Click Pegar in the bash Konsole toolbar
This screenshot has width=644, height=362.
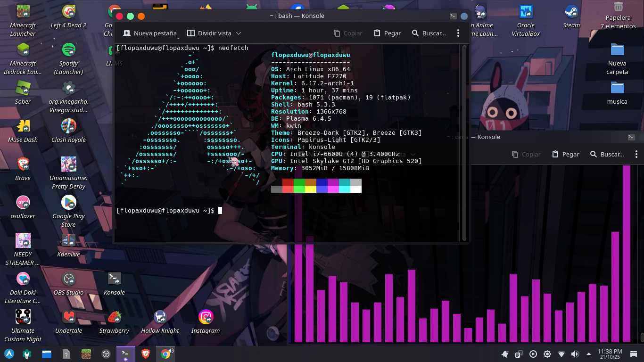point(387,33)
